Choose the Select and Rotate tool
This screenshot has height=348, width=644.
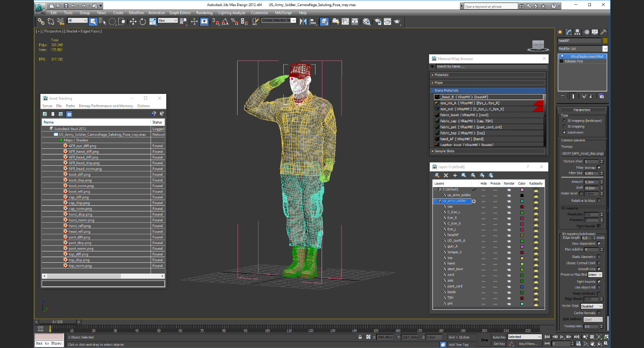point(142,21)
